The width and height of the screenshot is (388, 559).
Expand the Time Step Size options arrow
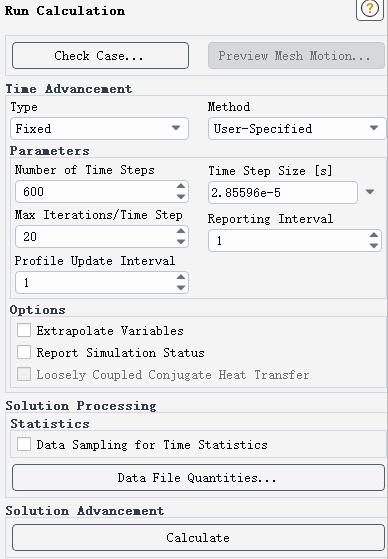pyautogui.click(x=370, y=192)
